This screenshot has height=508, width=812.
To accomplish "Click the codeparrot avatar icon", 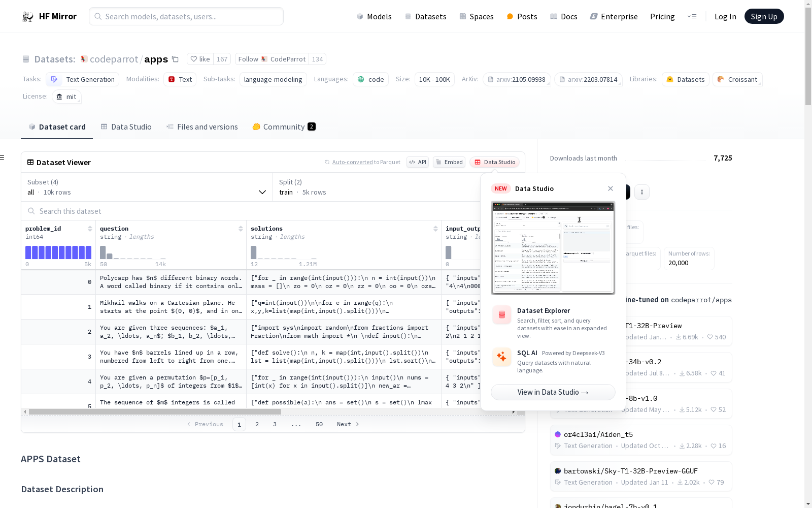I will 84,59.
